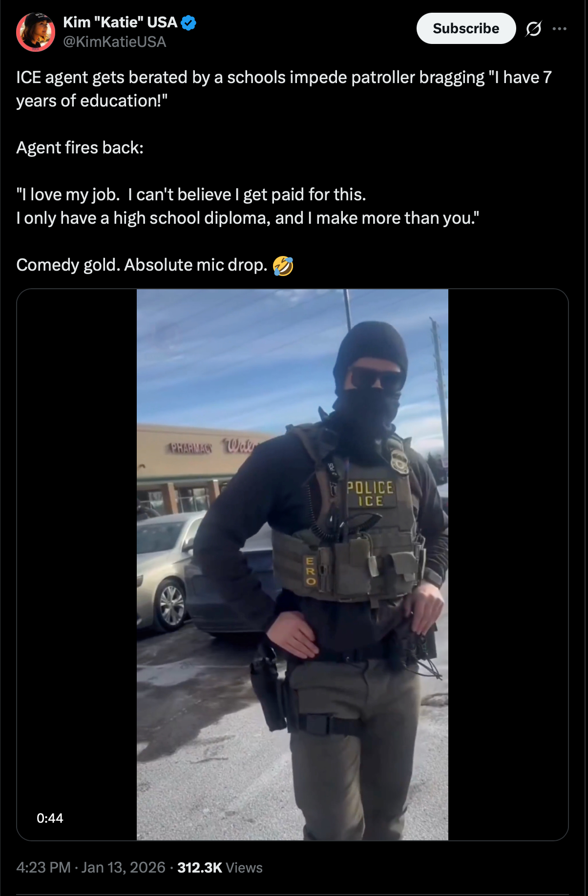This screenshot has height=896, width=588.
Task: Click the Subscribe button
Action: click(466, 28)
